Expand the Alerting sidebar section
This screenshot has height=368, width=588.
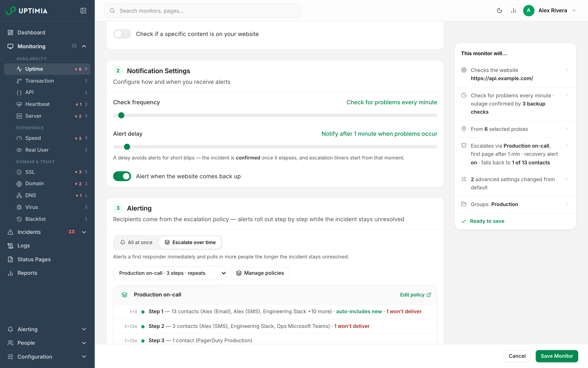(x=84, y=329)
